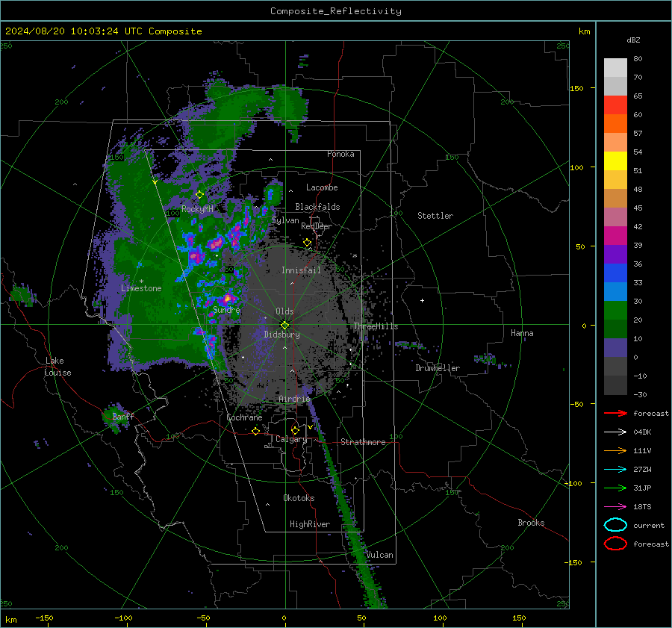Image resolution: width=672 pixels, height=628 pixels.
Task: Click the yellow diamond marker above RockyMH
Action: tap(199, 195)
